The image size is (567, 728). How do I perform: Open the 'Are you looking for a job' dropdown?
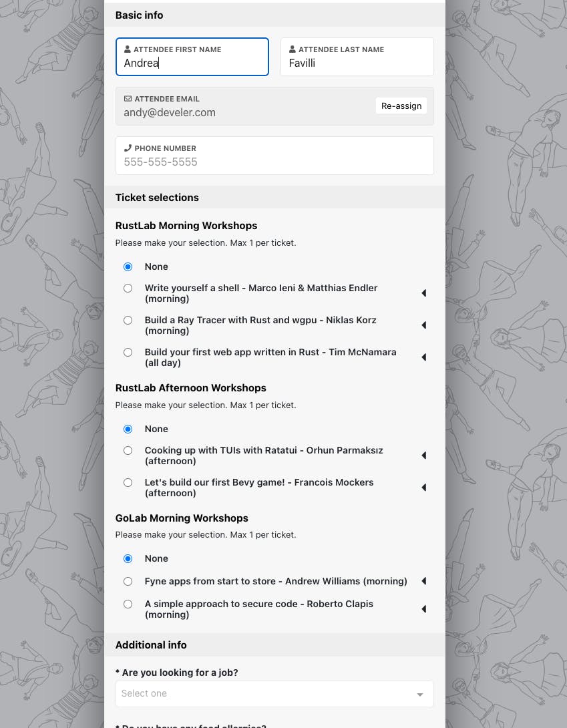coord(274,694)
